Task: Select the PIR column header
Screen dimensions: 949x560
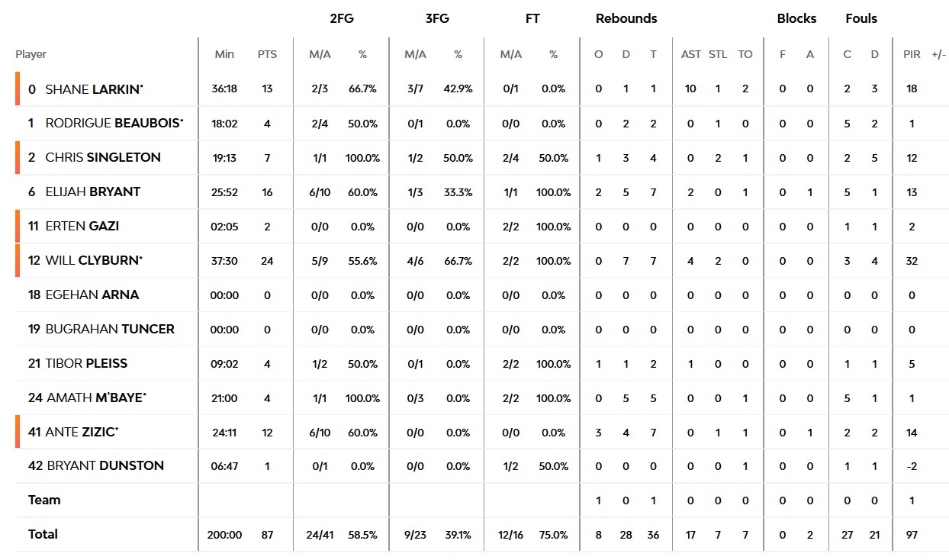Action: pos(912,54)
